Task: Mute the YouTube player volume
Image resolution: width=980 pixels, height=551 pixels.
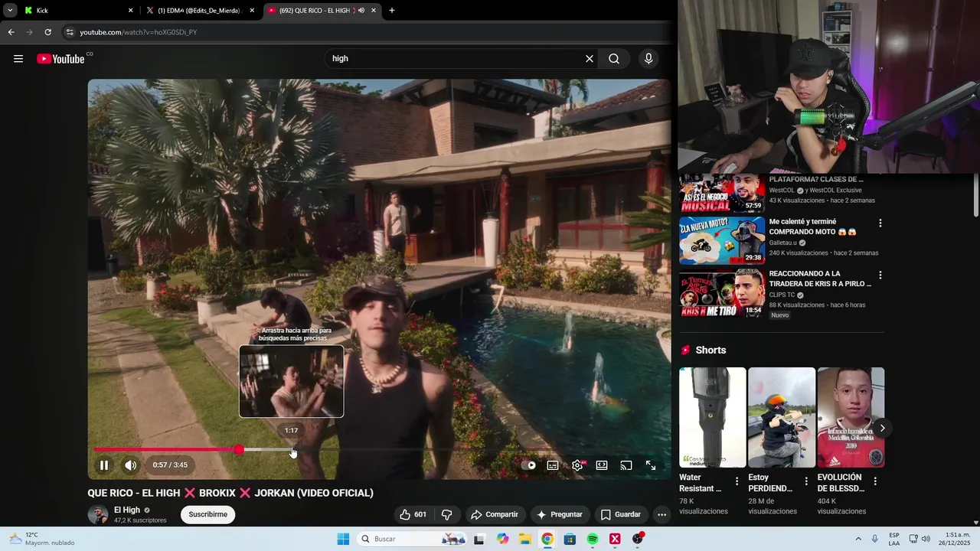Action: [x=131, y=465]
